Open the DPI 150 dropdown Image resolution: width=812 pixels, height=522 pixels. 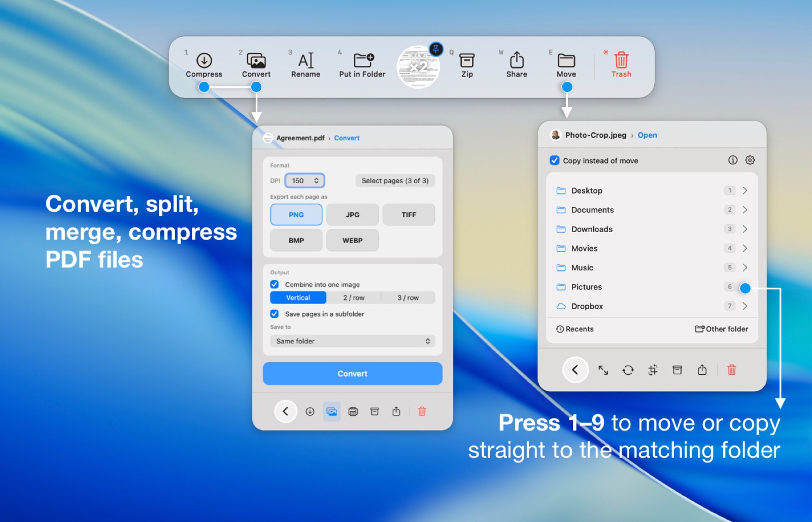(x=304, y=181)
